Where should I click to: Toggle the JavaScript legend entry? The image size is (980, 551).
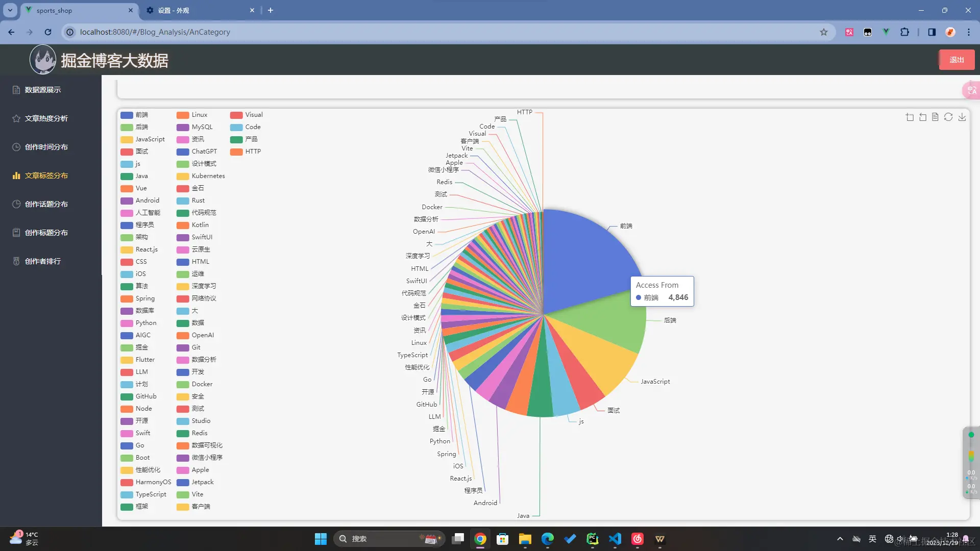pos(143,139)
